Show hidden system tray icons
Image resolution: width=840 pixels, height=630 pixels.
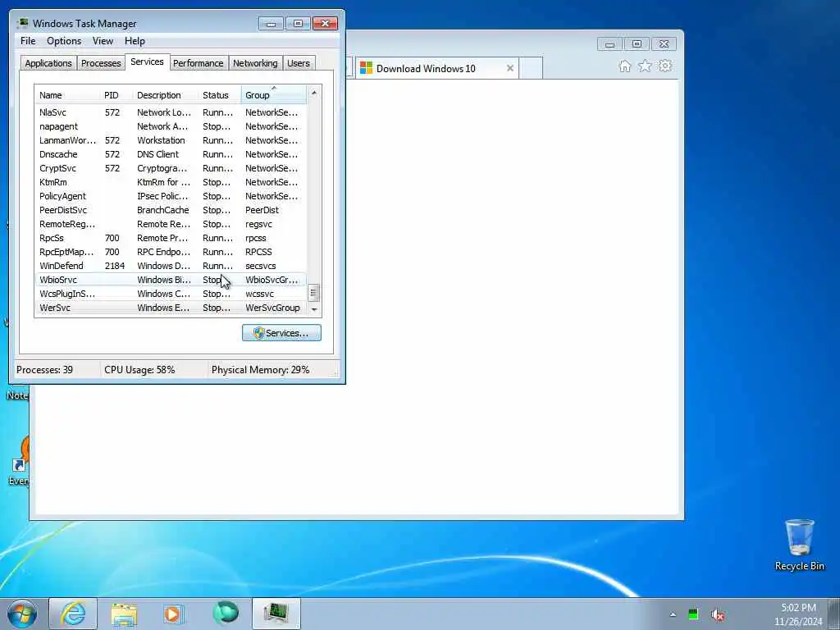pos(673,614)
